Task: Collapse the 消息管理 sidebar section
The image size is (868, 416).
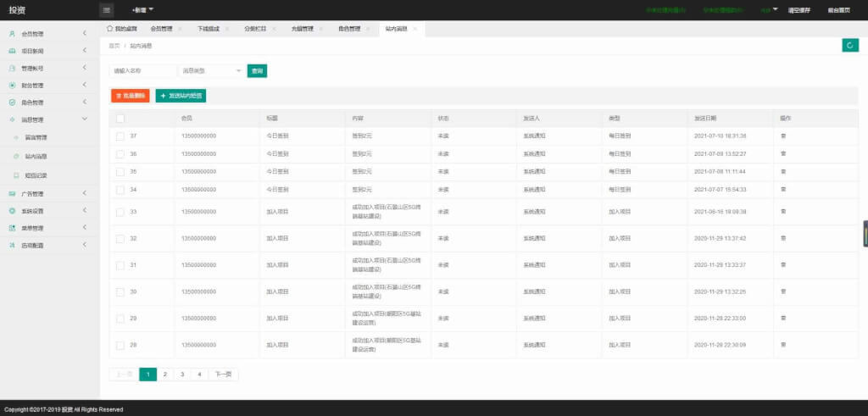Action: pos(50,119)
